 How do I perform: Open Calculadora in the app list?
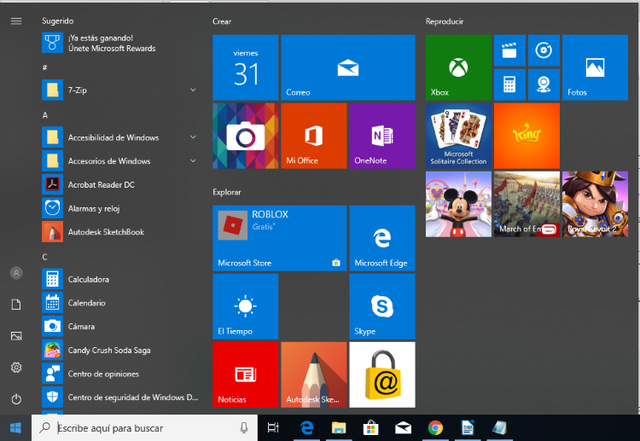tap(120, 279)
